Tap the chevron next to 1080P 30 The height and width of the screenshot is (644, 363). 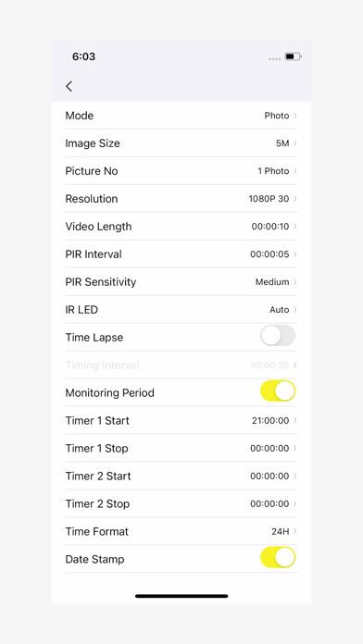295,199
